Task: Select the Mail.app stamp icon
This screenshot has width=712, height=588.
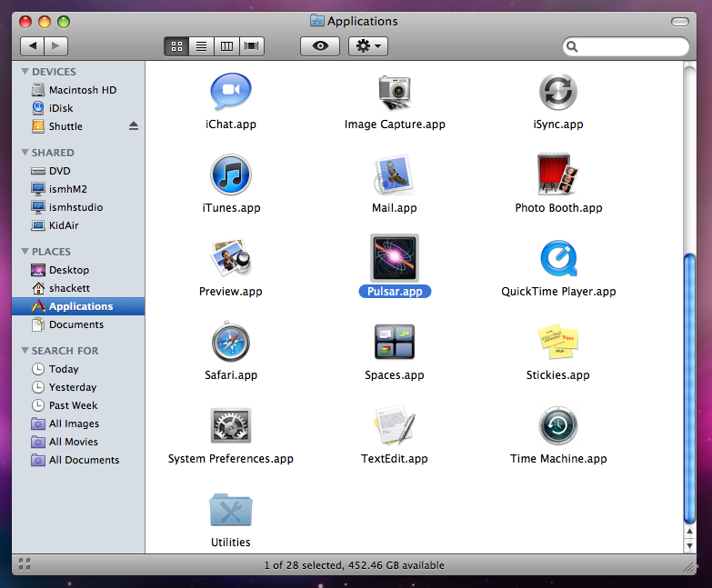Action: 394,174
